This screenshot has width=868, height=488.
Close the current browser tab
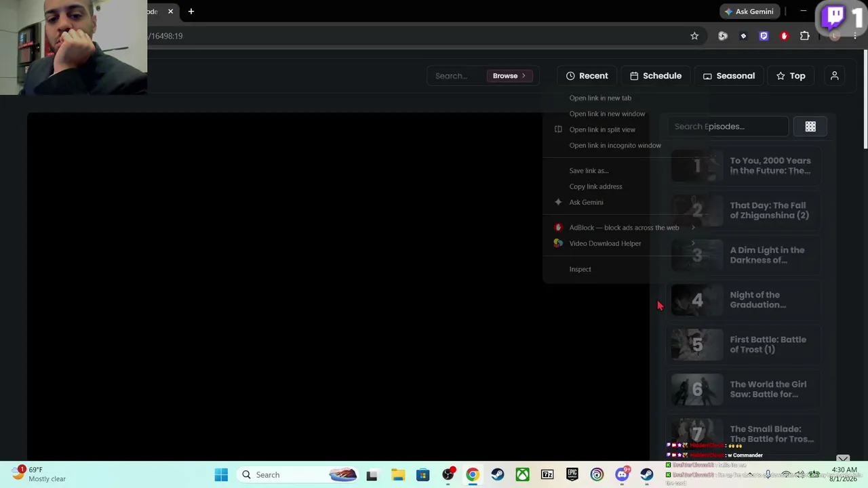click(x=171, y=12)
